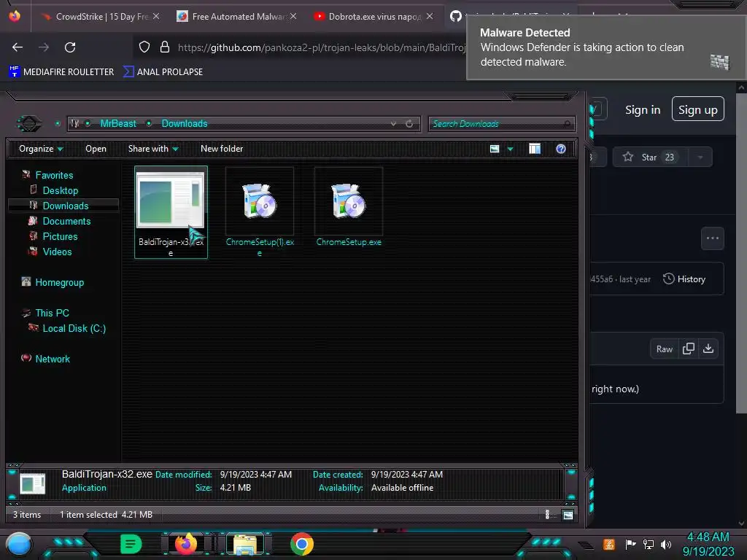Open Network in navigation pane
This screenshot has width=747, height=560.
53,359
